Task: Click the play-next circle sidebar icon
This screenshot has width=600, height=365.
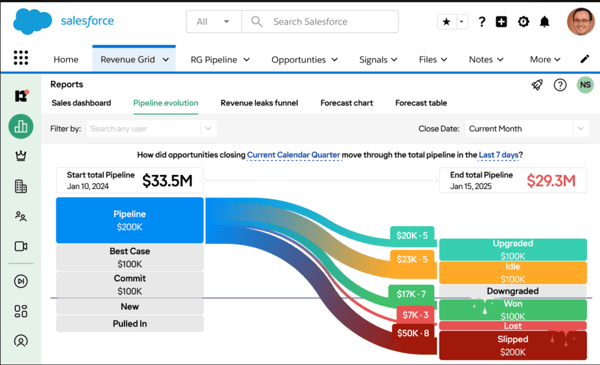Action: tap(21, 281)
